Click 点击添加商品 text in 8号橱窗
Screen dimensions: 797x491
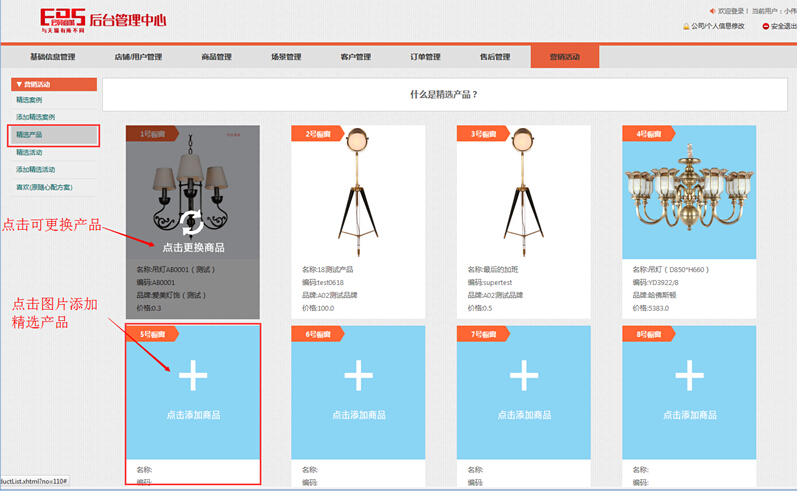click(690, 415)
